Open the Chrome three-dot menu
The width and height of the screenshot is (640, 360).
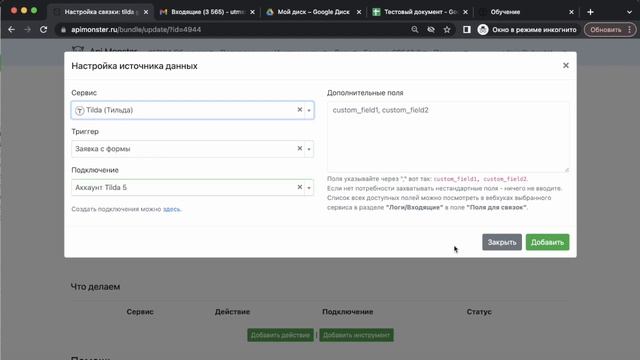630,30
